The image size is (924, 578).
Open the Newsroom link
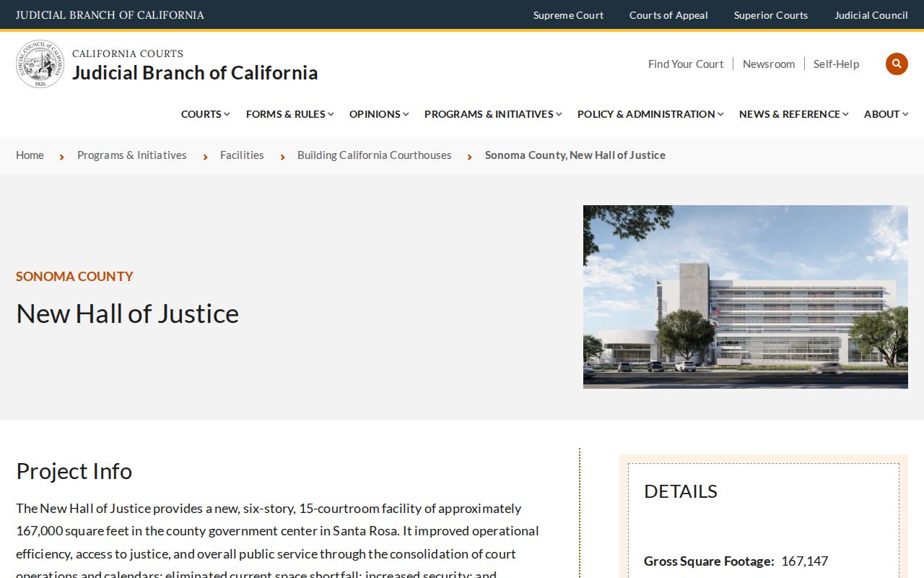coord(769,64)
